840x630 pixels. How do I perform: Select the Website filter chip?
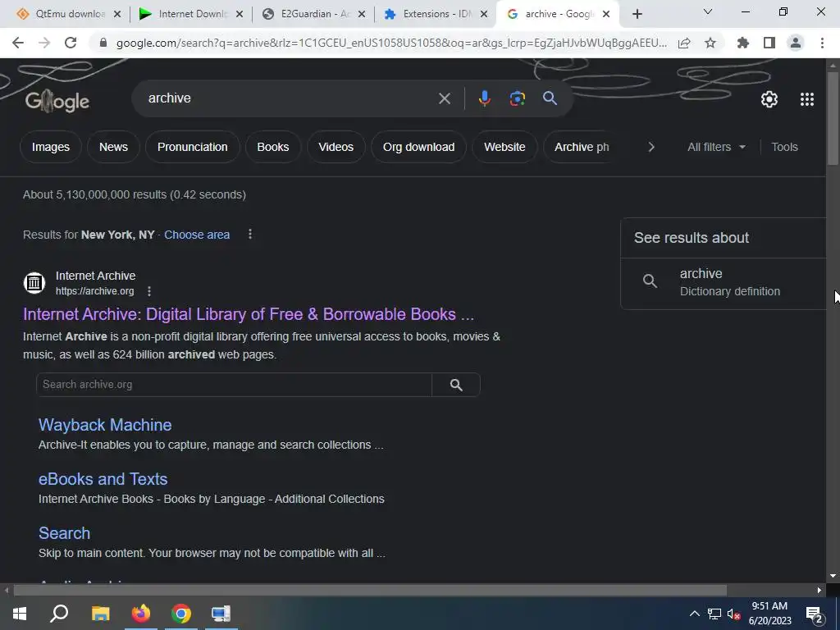pyautogui.click(x=504, y=147)
